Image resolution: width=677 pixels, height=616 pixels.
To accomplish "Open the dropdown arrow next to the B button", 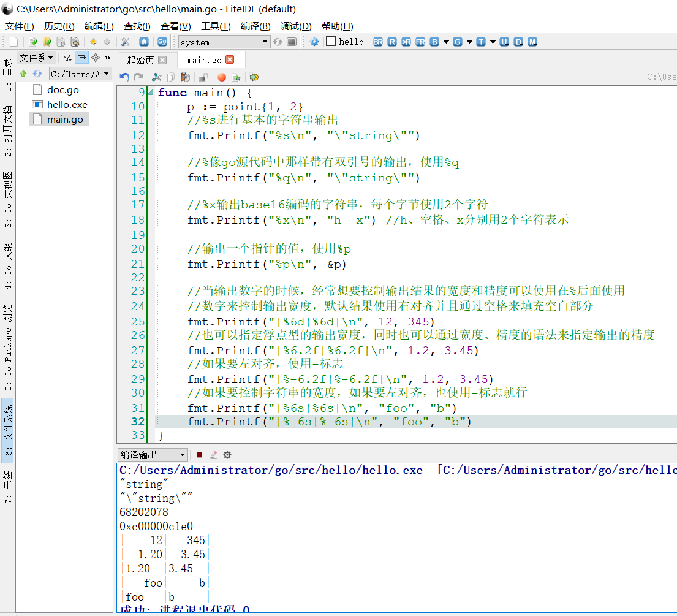I will coord(446,42).
